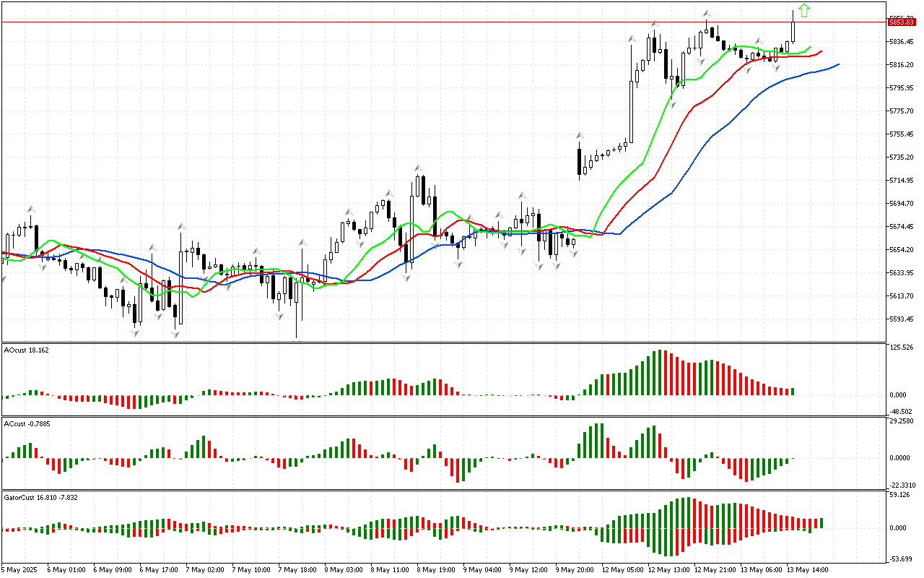924x578 pixels.
Task: Click the 13 May 14:00 time label
Action: coord(806,569)
